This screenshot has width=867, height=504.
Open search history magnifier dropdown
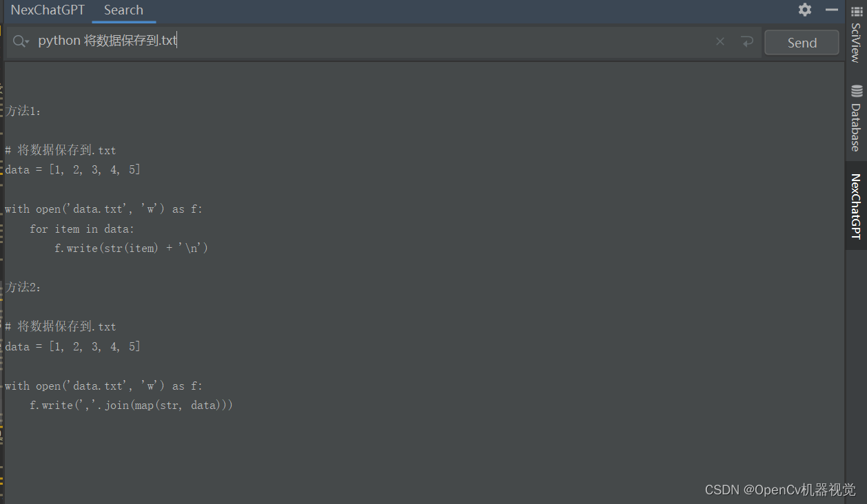point(21,42)
